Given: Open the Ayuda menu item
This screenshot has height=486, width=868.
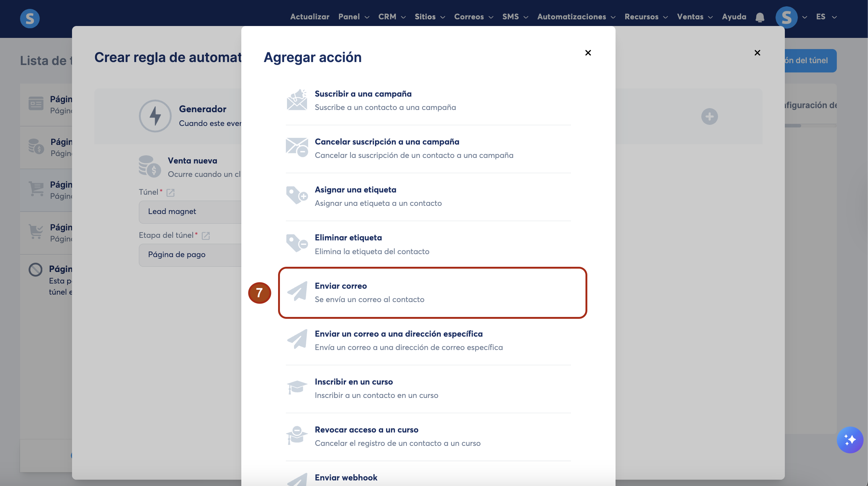Looking at the screenshot, I should point(734,17).
